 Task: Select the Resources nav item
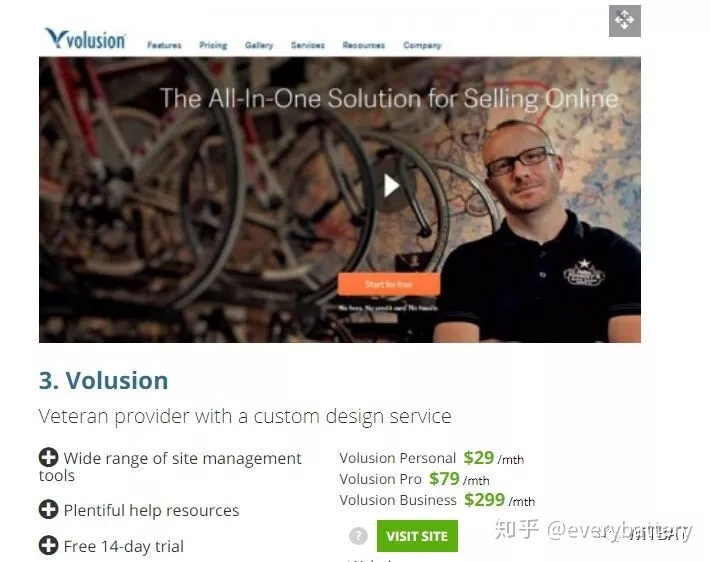tap(364, 45)
